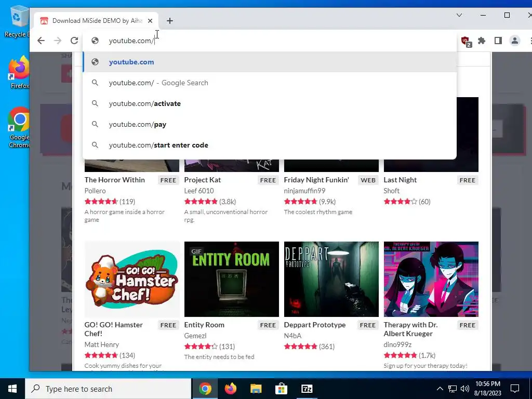Choose the 'youtube.com/ - Google Search' suggestion

[270, 83]
